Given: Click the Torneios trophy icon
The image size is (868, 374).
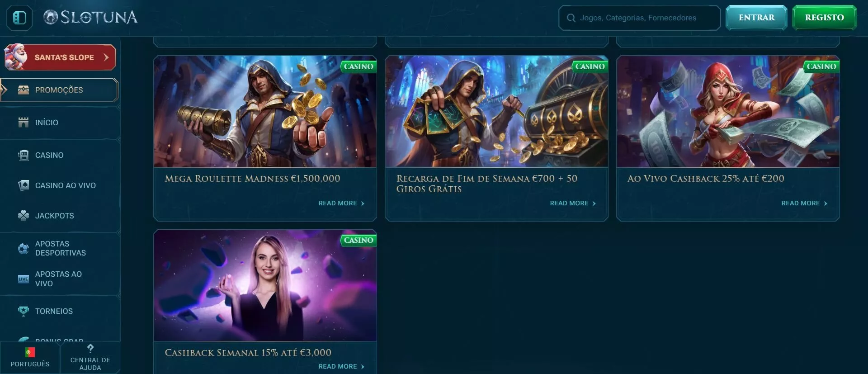Looking at the screenshot, I should tap(23, 311).
